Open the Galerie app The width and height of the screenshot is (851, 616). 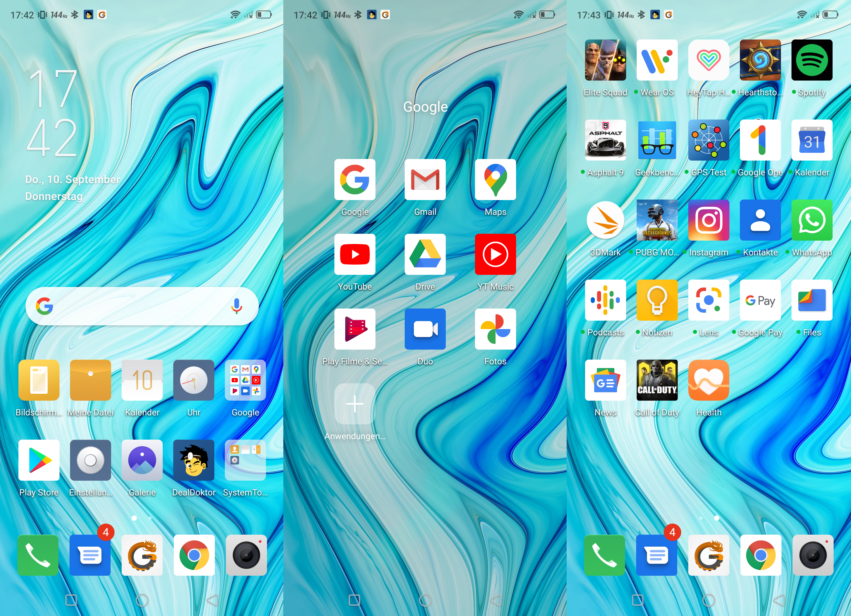(x=142, y=460)
